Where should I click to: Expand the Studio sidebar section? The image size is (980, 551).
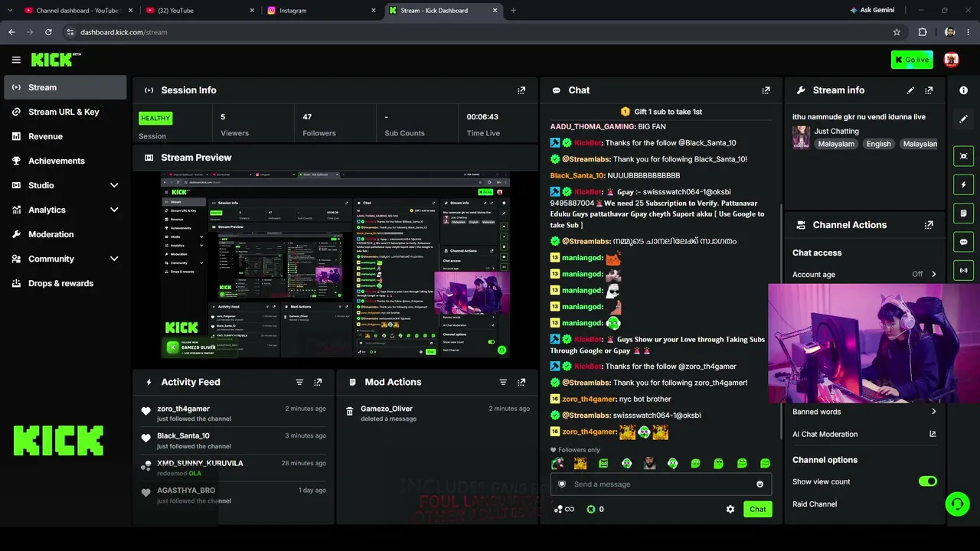(114, 185)
